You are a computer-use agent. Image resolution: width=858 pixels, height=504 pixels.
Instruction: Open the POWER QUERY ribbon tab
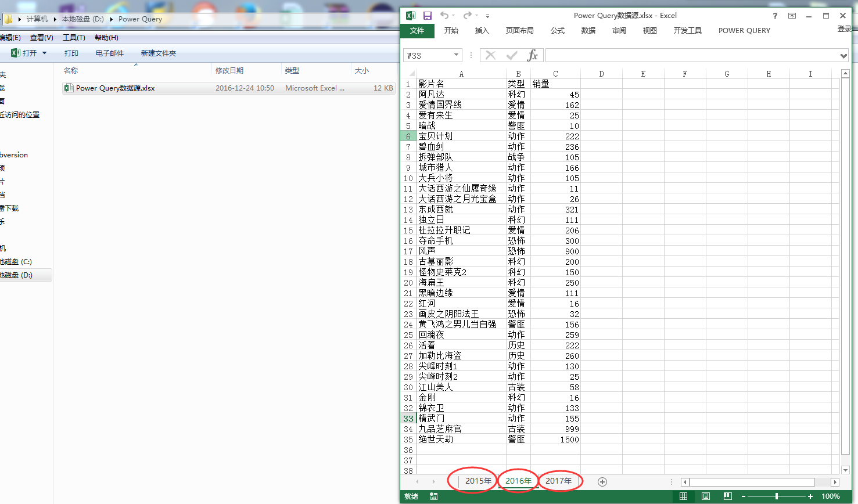pos(744,31)
